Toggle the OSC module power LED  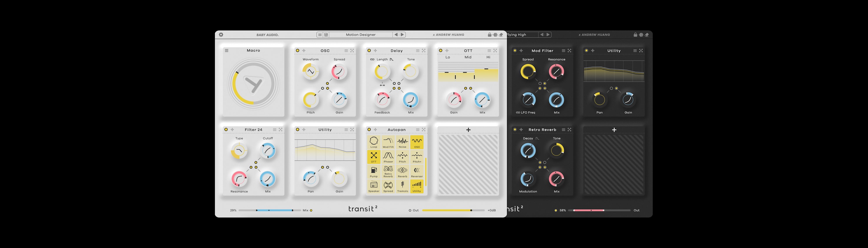point(297,50)
